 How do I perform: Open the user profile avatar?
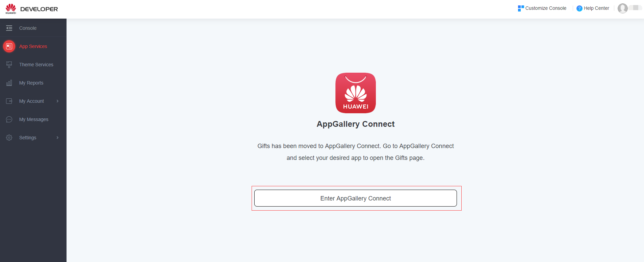pyautogui.click(x=622, y=8)
